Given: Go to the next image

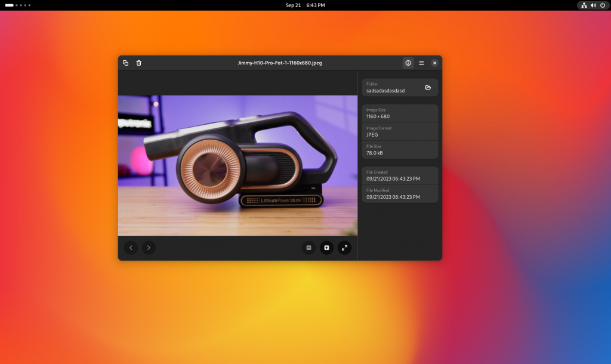Looking at the screenshot, I should (149, 247).
